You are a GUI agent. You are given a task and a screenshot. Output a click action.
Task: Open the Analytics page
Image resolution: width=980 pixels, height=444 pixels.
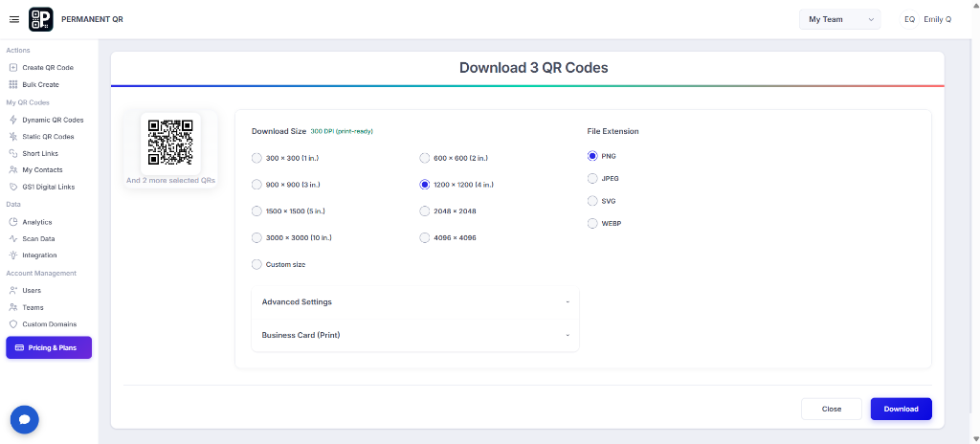pos(37,222)
